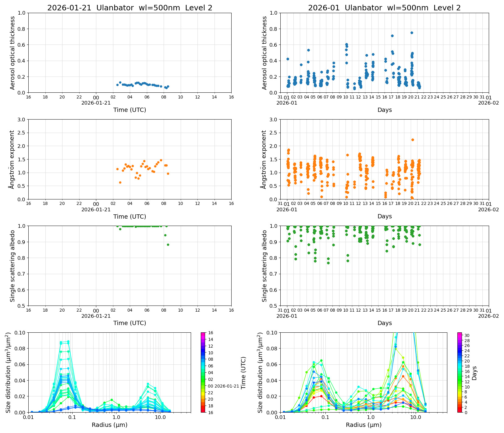
Task: Click the Time (UTC) colorbar of daily size distribution
Action: pyautogui.click(x=203, y=372)
